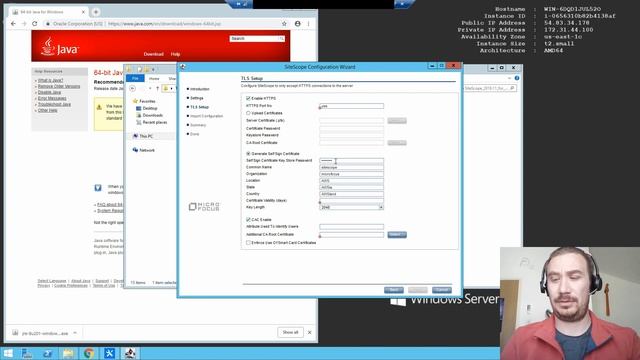Click the File Explorer search box
The width and height of the screenshot is (640, 360).
[490, 88]
